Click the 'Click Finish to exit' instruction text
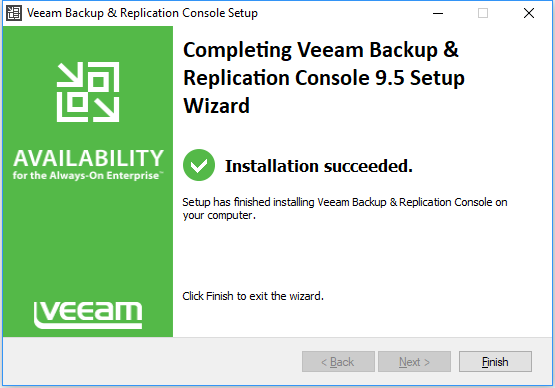The image size is (555, 388). pos(253,296)
